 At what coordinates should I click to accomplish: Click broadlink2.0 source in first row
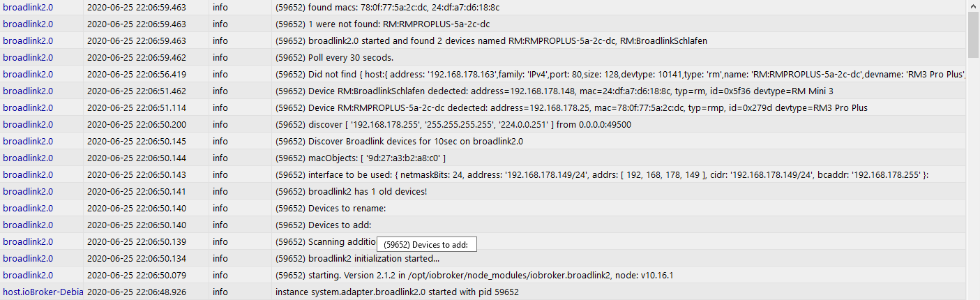28,7
